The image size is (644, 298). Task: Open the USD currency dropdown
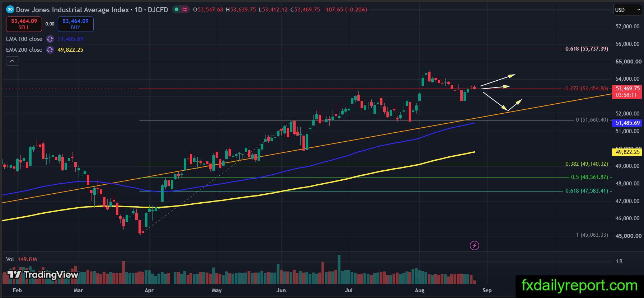(627, 10)
